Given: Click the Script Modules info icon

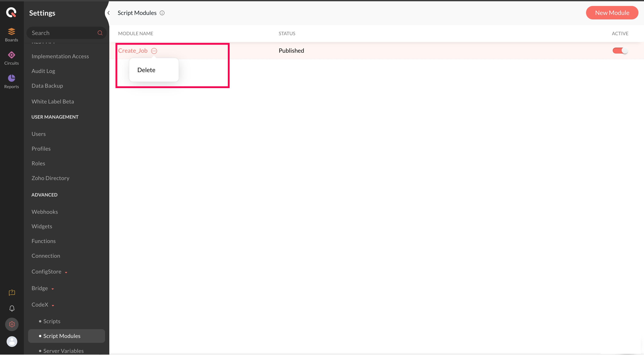Looking at the screenshot, I should tap(162, 13).
